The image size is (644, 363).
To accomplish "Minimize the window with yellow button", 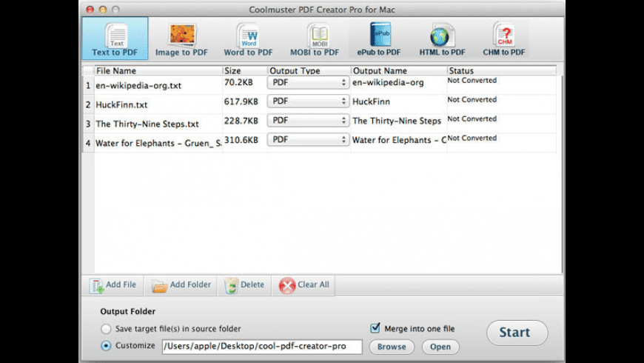I will click(103, 9).
